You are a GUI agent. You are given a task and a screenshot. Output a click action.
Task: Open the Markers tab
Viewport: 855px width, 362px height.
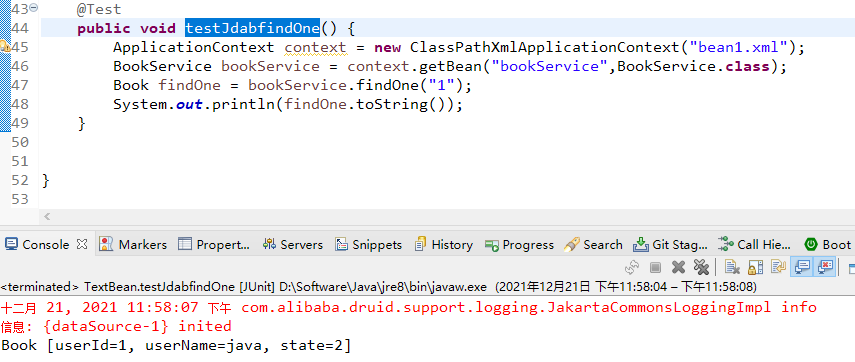pos(134,244)
